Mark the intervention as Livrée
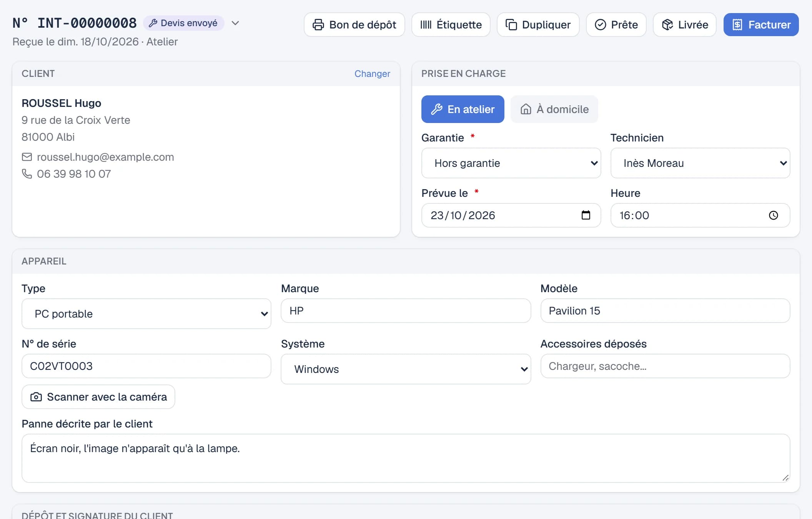The height and width of the screenshot is (519, 812). click(x=684, y=25)
